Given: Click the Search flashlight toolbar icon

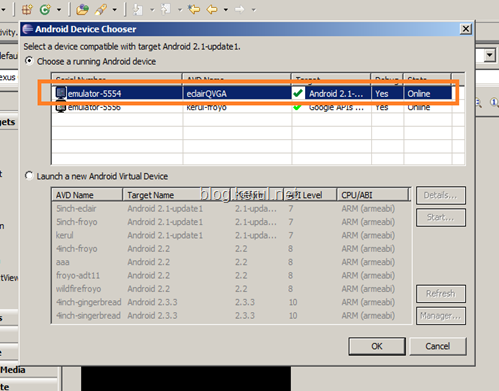Looking at the screenshot, I should tap(100, 9).
